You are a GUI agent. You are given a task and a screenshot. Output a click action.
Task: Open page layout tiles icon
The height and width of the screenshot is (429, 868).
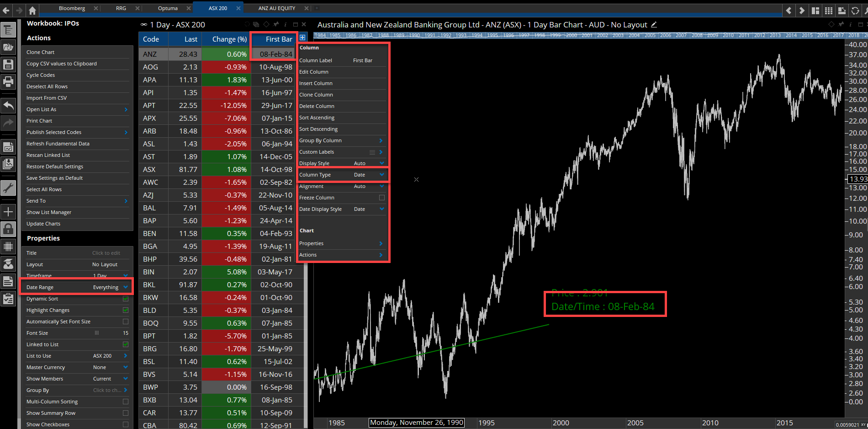coord(815,11)
